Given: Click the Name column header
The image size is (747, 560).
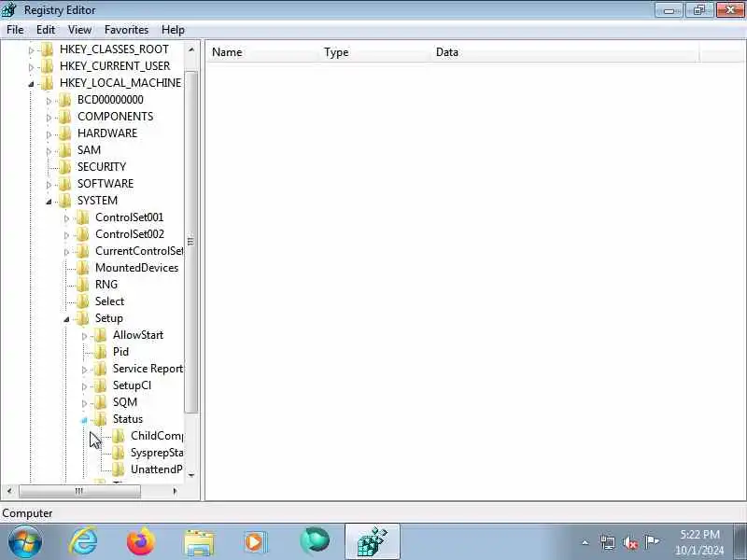Looking at the screenshot, I should coord(262,52).
